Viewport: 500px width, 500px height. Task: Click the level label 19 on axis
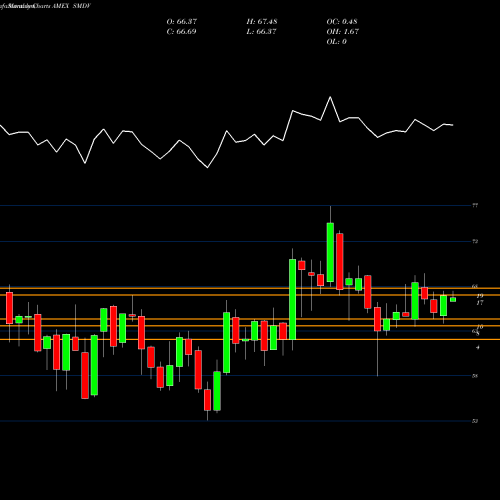click(480, 296)
